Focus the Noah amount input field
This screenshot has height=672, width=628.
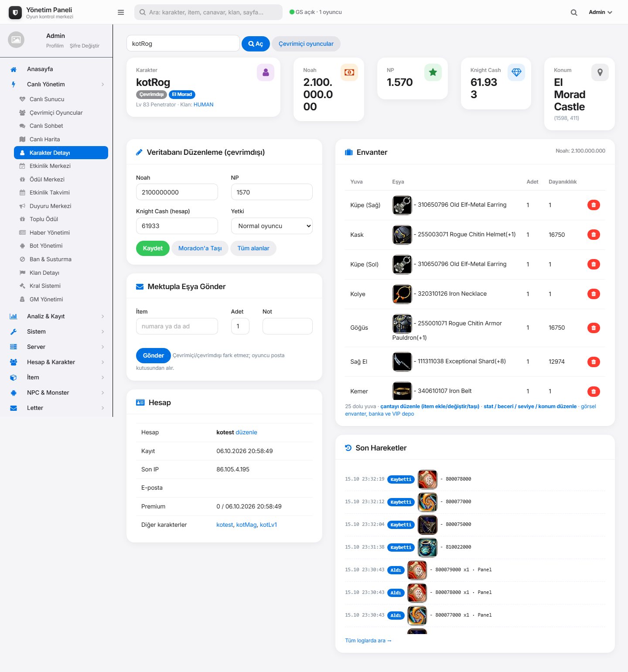click(177, 192)
